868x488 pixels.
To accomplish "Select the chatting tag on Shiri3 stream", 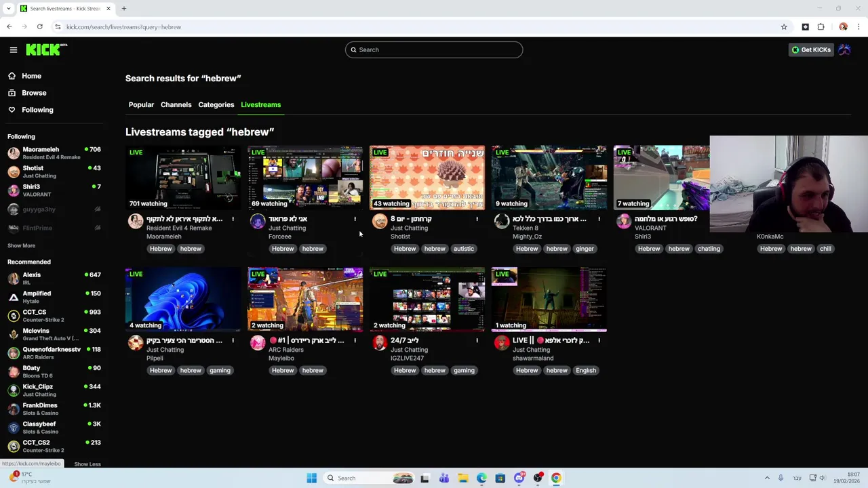I will click(x=709, y=249).
